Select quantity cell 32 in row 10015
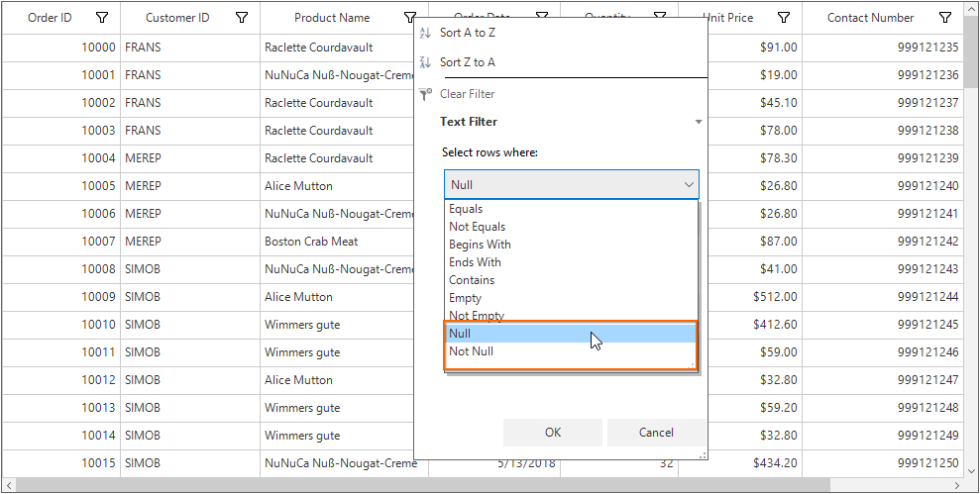The height and width of the screenshot is (494, 980). 619,468
